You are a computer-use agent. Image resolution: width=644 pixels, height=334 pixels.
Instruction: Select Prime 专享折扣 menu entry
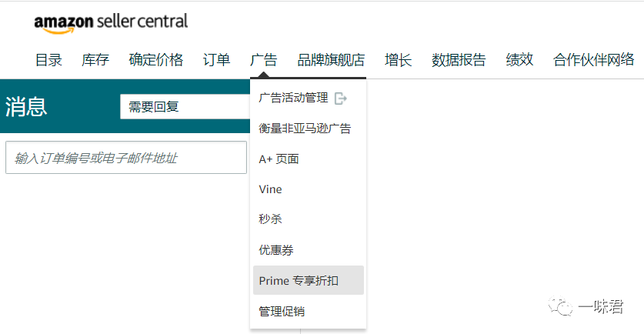[308, 280]
